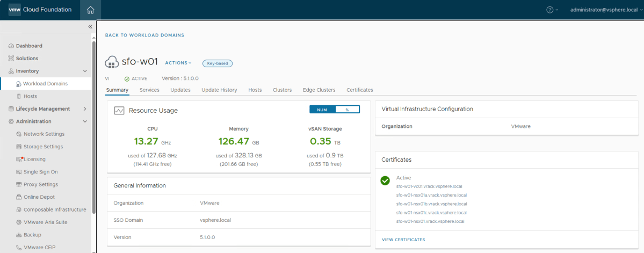Switch resource usage to NUM view
The height and width of the screenshot is (253, 644).
322,110
